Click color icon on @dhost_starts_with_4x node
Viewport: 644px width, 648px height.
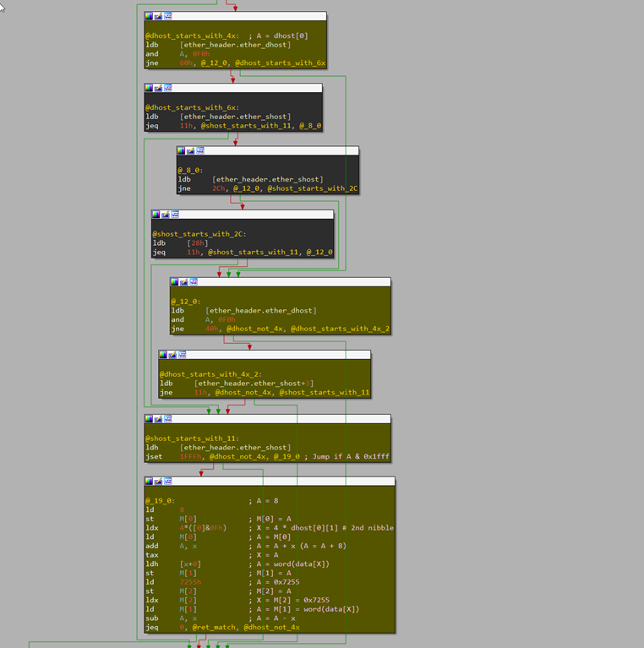(149, 16)
